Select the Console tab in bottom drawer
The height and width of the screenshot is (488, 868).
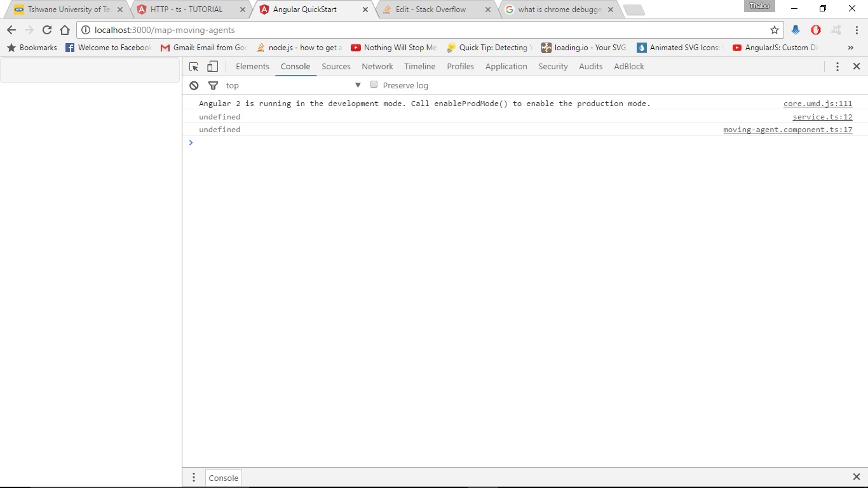(x=224, y=478)
